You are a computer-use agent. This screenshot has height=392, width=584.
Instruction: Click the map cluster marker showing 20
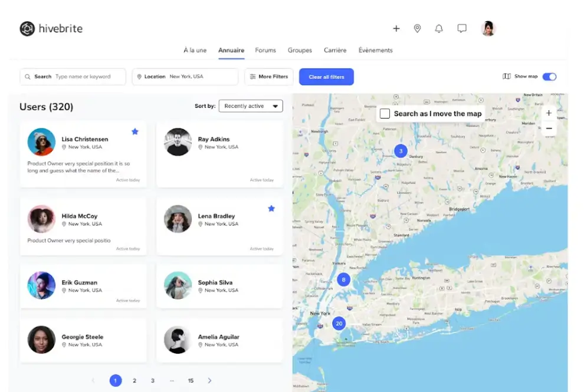pos(339,324)
